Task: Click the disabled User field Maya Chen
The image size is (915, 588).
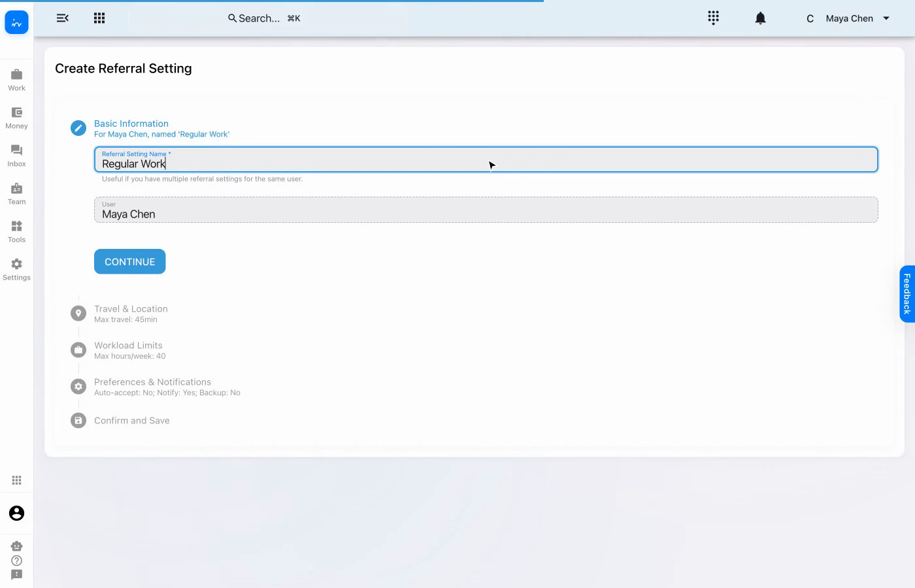Action: [x=486, y=210]
